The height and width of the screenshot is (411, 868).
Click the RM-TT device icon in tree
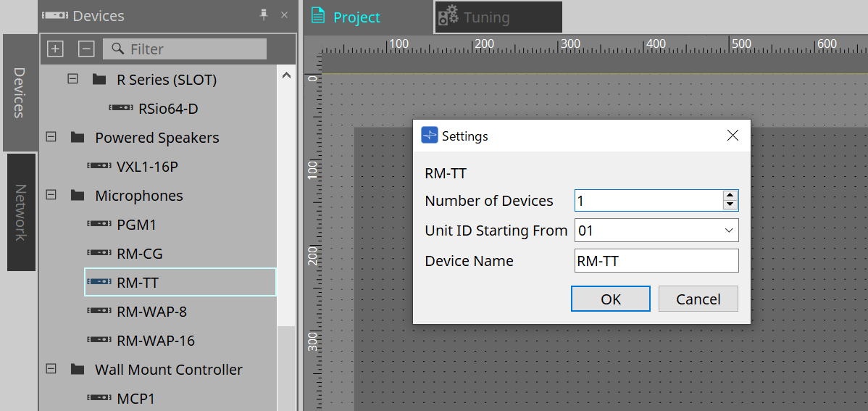pos(99,283)
